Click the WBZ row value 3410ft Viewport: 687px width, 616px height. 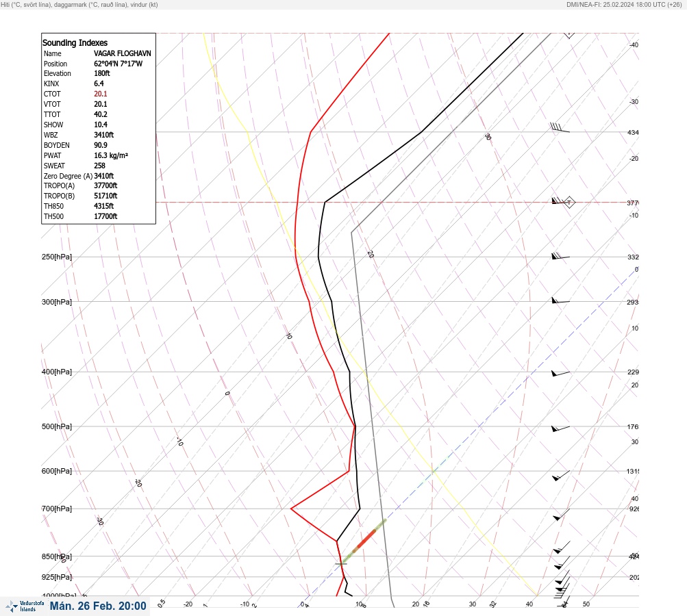tap(104, 135)
